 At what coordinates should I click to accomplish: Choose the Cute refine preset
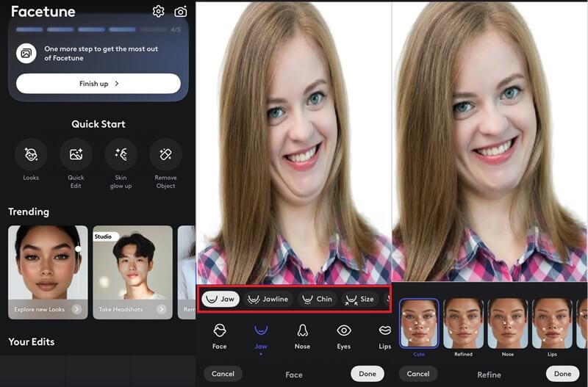(419, 323)
